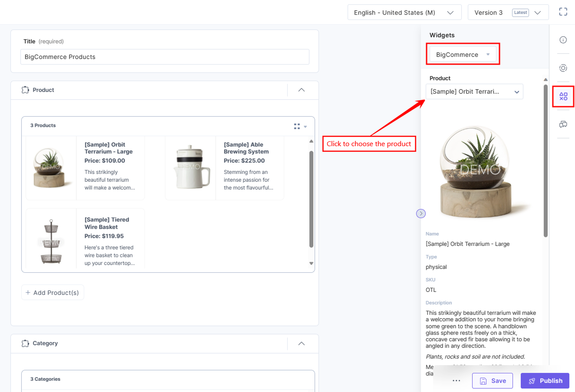Click the Widgets panel vertical scrollbar

click(545, 161)
